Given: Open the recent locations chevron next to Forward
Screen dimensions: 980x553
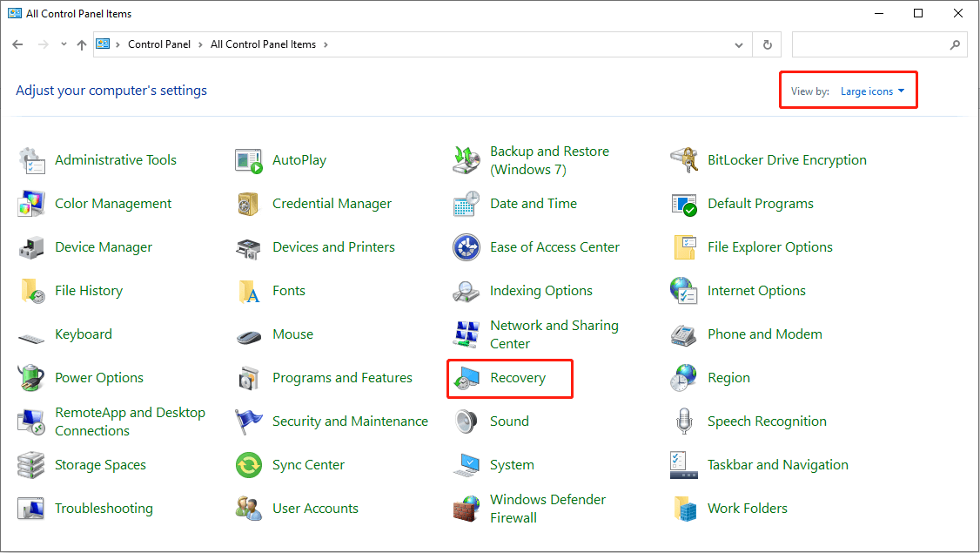Looking at the screenshot, I should (64, 44).
